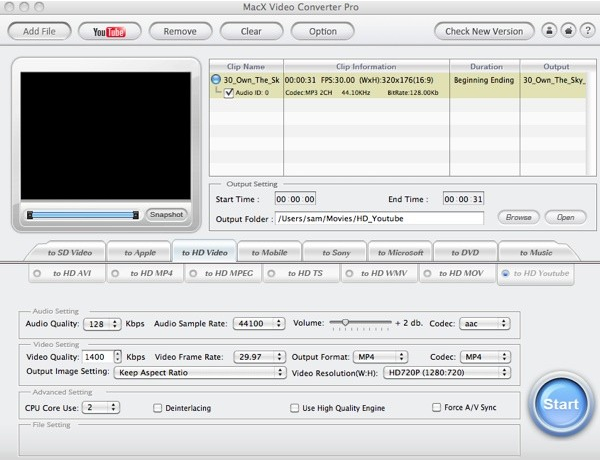Click the right trim handle on preview bar
The width and height of the screenshot is (600, 460).
click(135, 215)
